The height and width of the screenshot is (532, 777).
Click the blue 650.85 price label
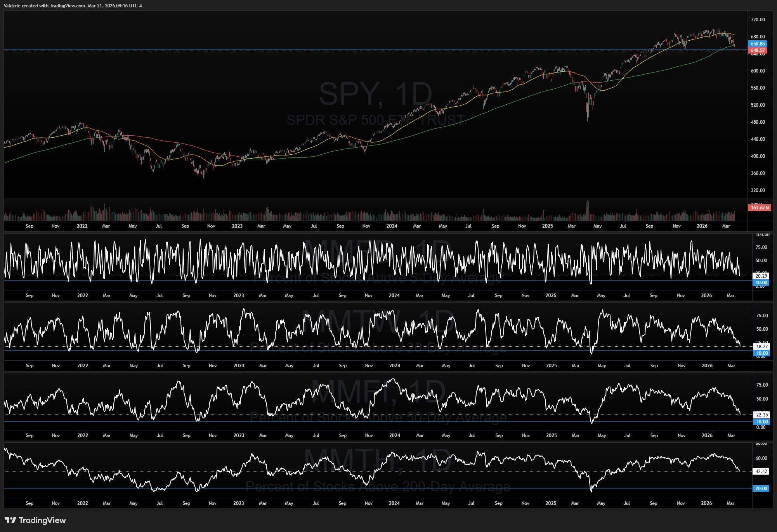pyautogui.click(x=757, y=44)
